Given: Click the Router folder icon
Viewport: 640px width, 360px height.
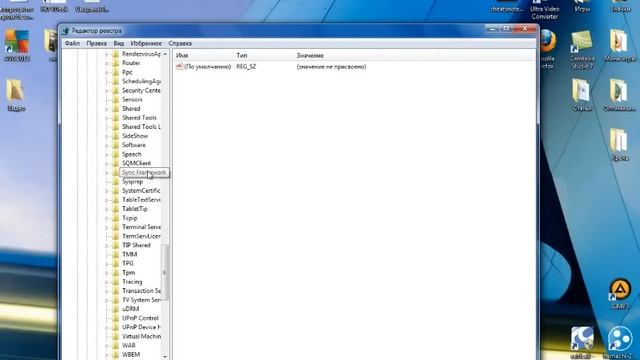Looking at the screenshot, I should coord(116,63).
